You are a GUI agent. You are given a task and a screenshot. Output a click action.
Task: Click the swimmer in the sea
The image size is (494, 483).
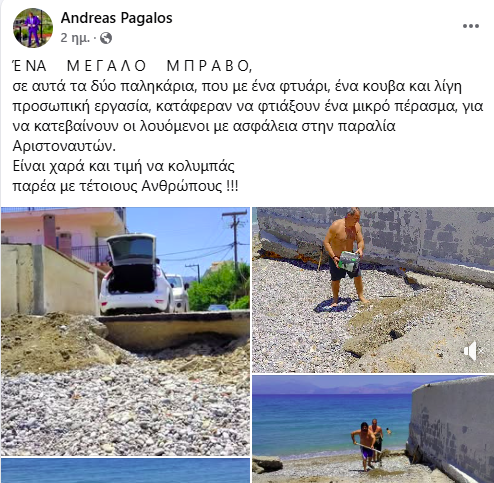[387, 431]
